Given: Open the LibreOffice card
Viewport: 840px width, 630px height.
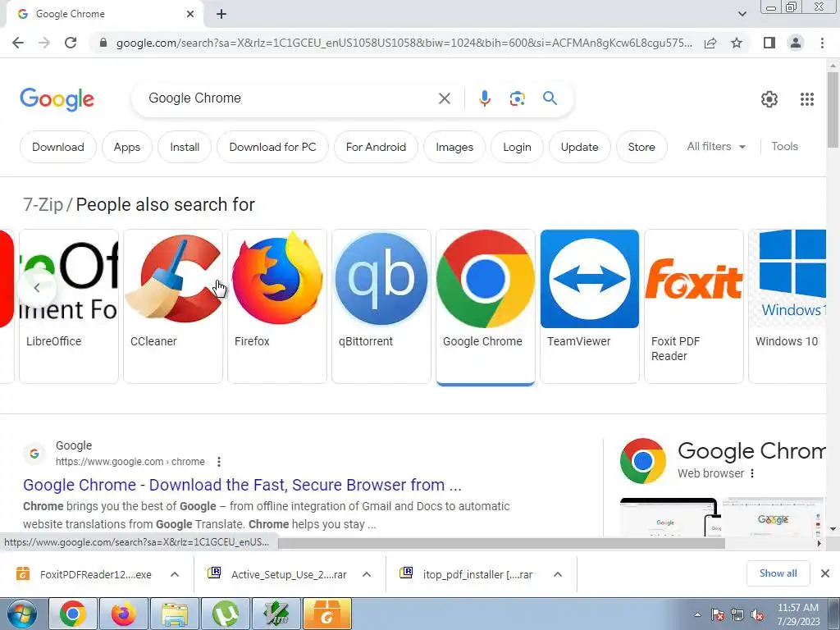Looking at the screenshot, I should (x=69, y=307).
